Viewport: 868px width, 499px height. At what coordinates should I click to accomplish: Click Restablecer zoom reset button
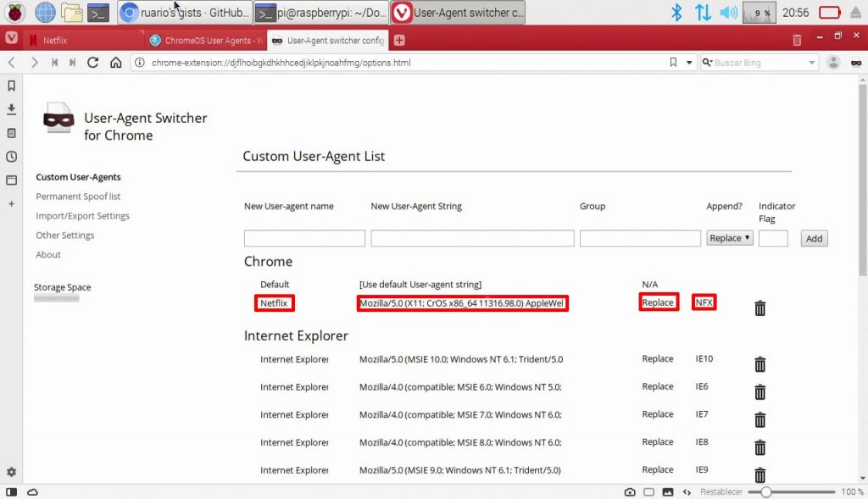(721, 492)
